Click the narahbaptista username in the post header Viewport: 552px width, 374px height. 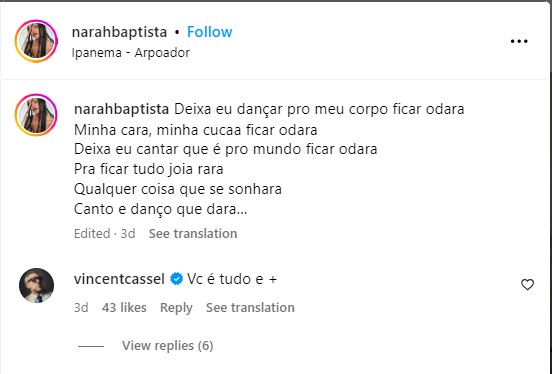[x=119, y=32]
